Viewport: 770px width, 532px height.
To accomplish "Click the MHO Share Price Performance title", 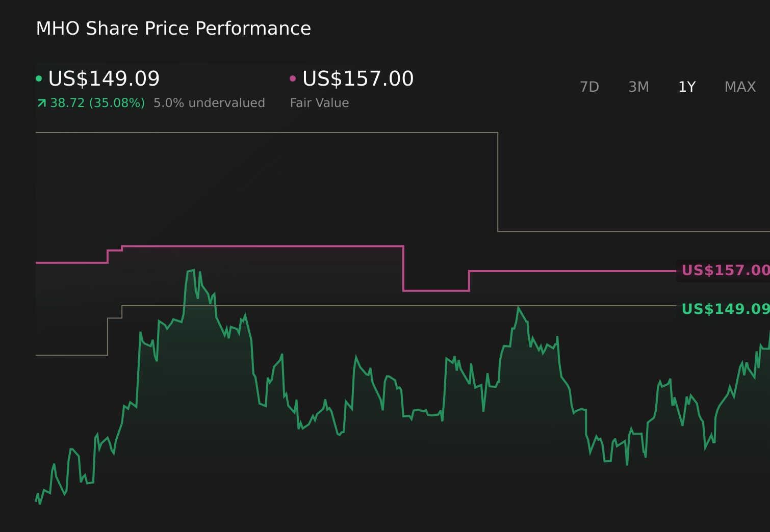I will (x=173, y=29).
